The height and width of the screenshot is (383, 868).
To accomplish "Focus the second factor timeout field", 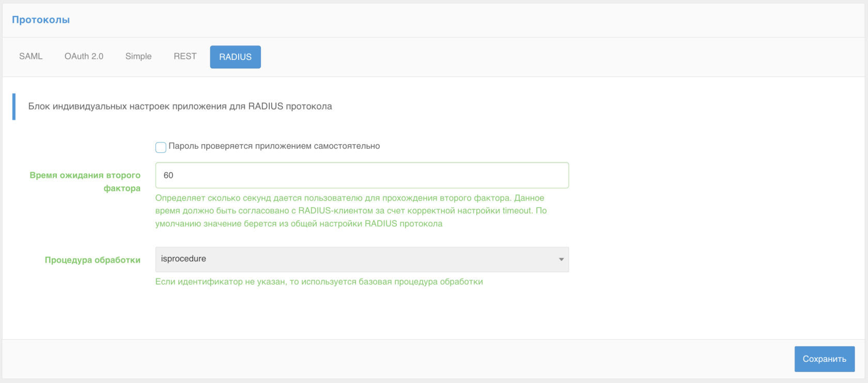I will (x=362, y=175).
